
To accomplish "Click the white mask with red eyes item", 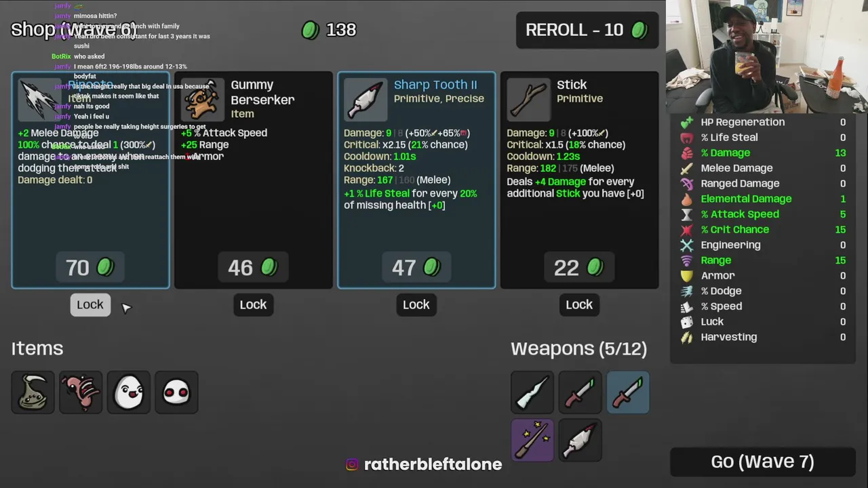I will pyautogui.click(x=176, y=392).
